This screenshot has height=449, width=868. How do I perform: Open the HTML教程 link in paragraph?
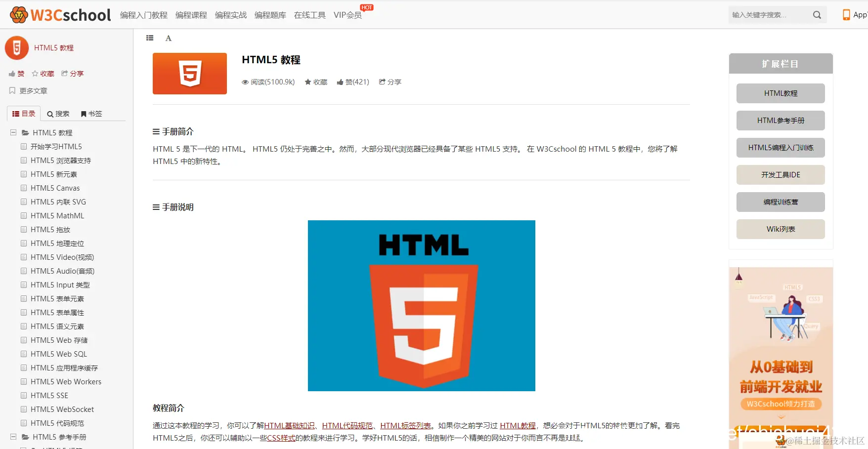(x=518, y=425)
